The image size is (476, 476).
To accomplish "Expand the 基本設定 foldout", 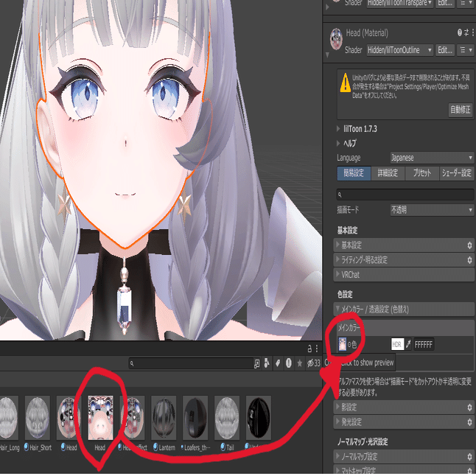I will tap(337, 245).
